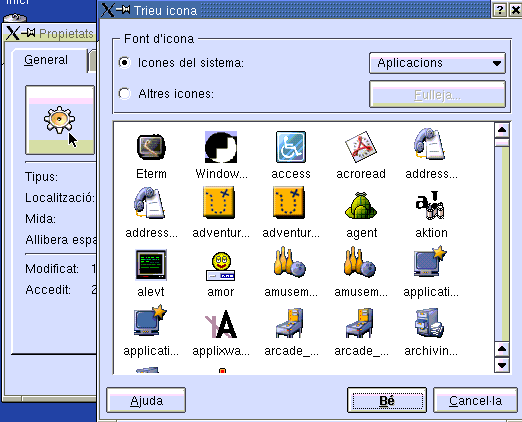The height and width of the screenshot is (422, 522).
Task: Click the gear icon button in Propietats
Action: coord(60,120)
